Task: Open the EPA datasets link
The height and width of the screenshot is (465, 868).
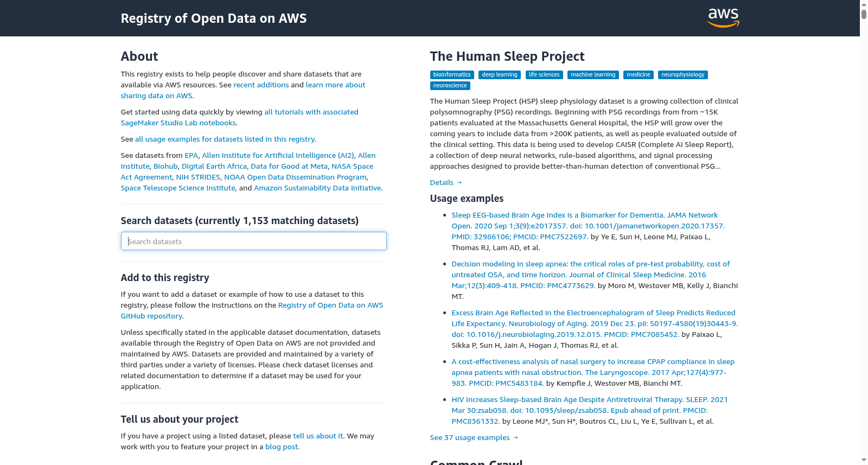Action: (x=192, y=155)
